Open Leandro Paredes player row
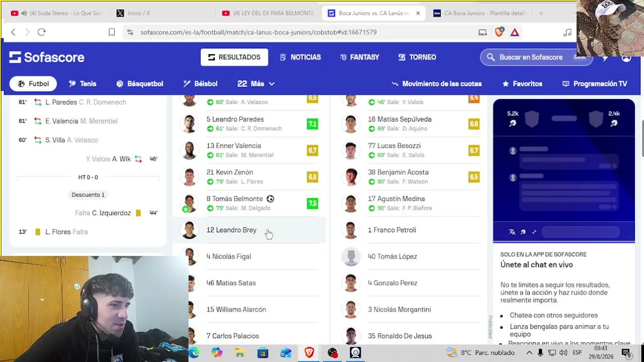The height and width of the screenshot is (362, 644). [x=250, y=124]
